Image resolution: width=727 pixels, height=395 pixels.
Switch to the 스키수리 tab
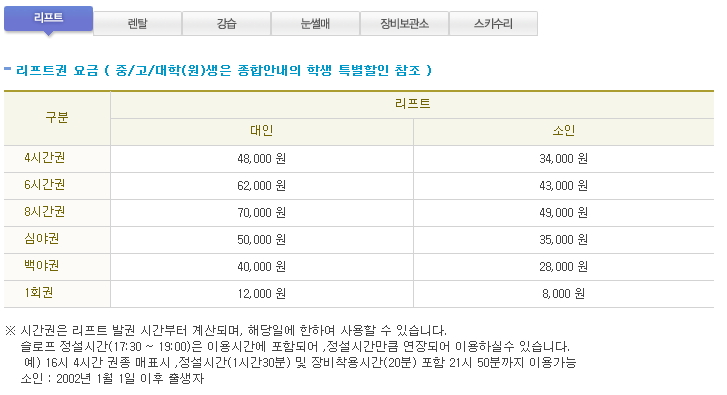tap(494, 24)
